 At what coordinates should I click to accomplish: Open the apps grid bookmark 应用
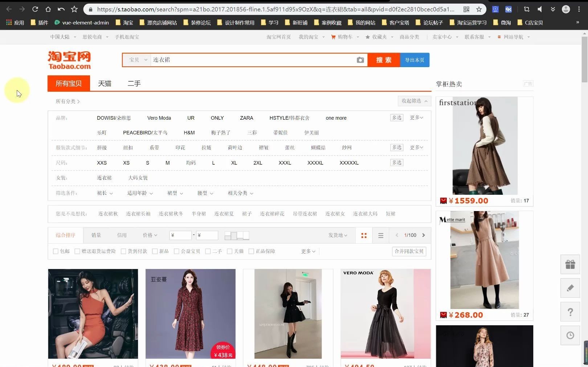[15, 22]
